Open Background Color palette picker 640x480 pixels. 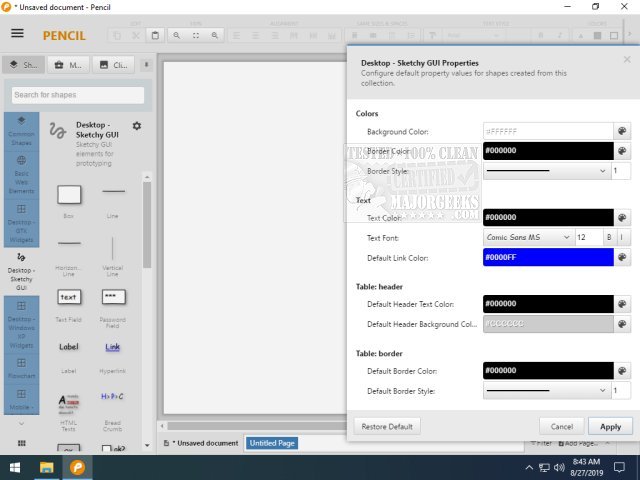(622, 131)
